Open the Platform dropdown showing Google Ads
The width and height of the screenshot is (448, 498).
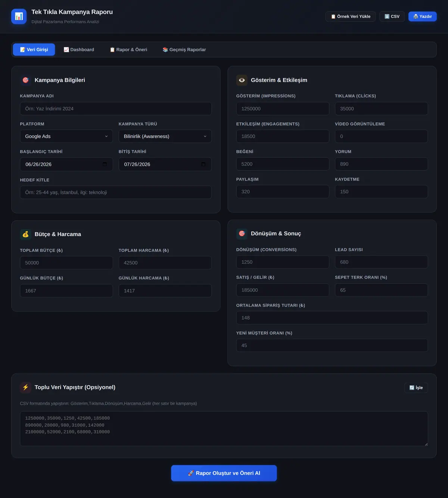point(66,136)
